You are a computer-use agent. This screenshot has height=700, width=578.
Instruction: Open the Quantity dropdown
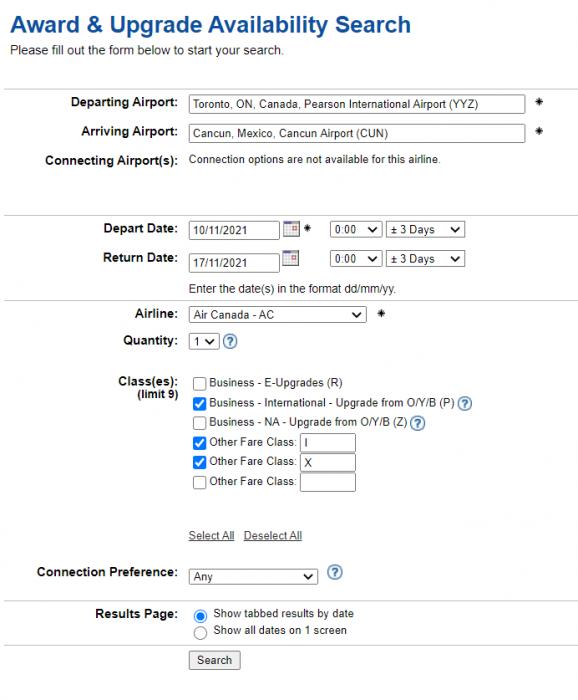click(x=204, y=342)
